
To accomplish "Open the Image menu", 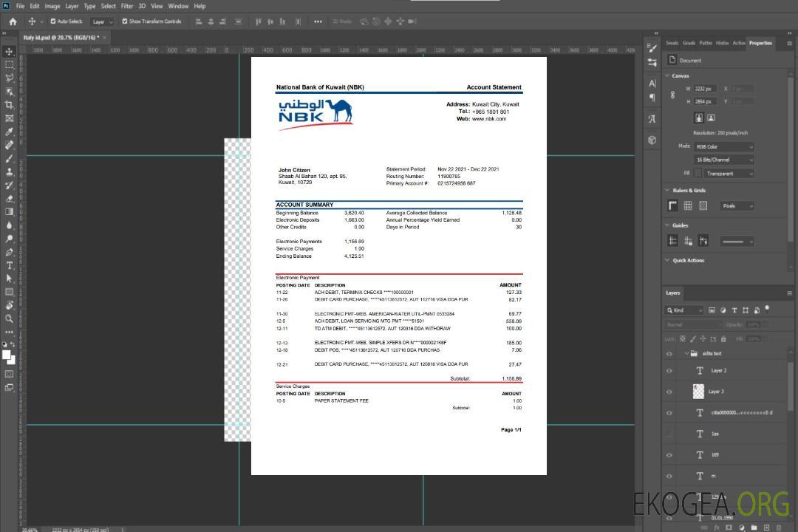I will coord(52,6).
